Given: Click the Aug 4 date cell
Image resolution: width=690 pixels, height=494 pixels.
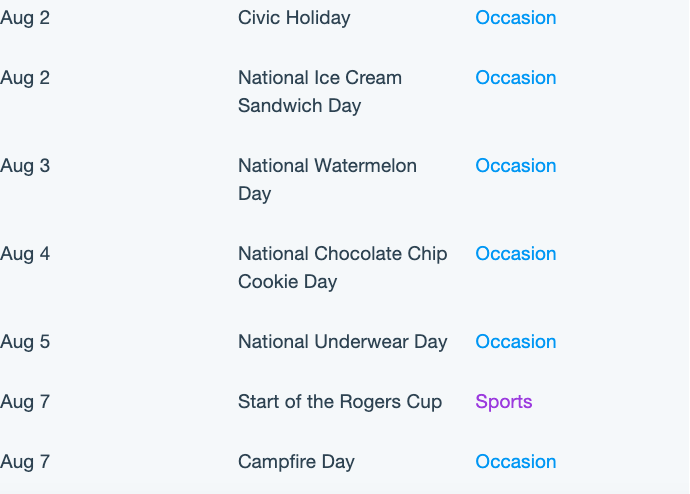Looking at the screenshot, I should 25,254.
